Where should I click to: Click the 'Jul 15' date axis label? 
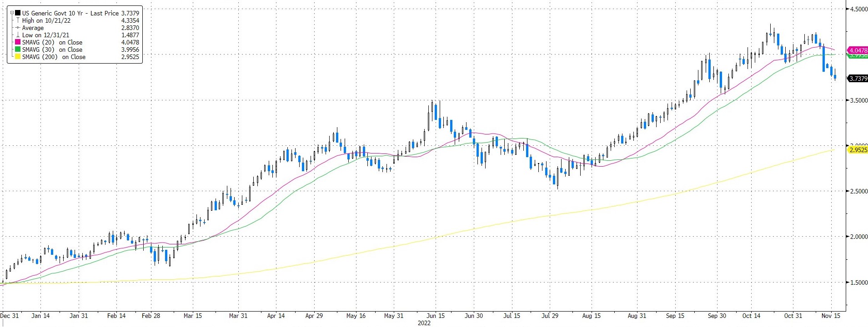(x=512, y=316)
